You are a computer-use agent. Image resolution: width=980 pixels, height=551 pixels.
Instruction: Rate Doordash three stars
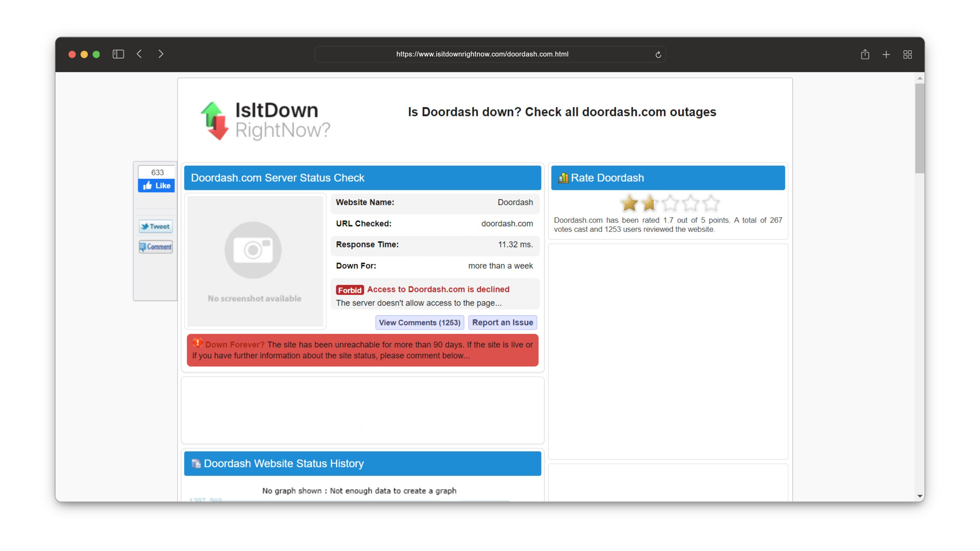point(670,203)
